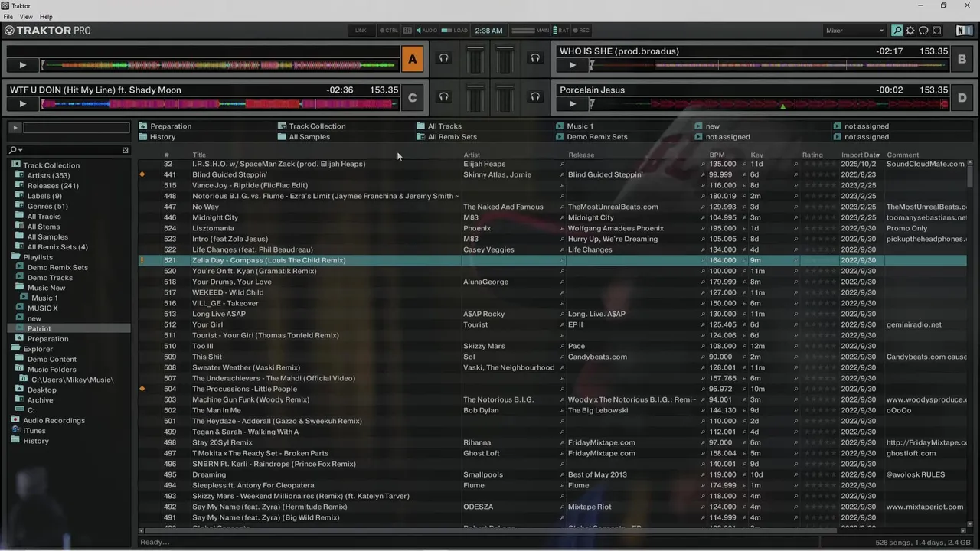Click the Track Collection tree node icon
This screenshot has height=551, width=980.
tap(15, 165)
